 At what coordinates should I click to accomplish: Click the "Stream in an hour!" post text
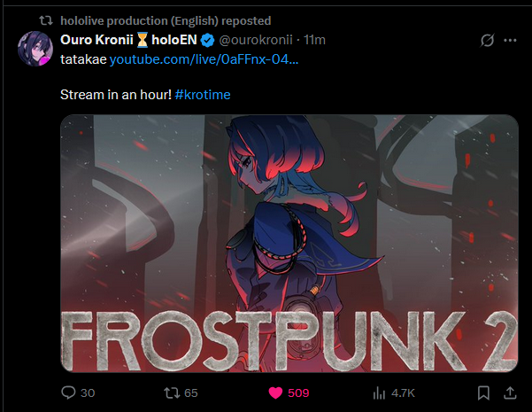[115, 94]
